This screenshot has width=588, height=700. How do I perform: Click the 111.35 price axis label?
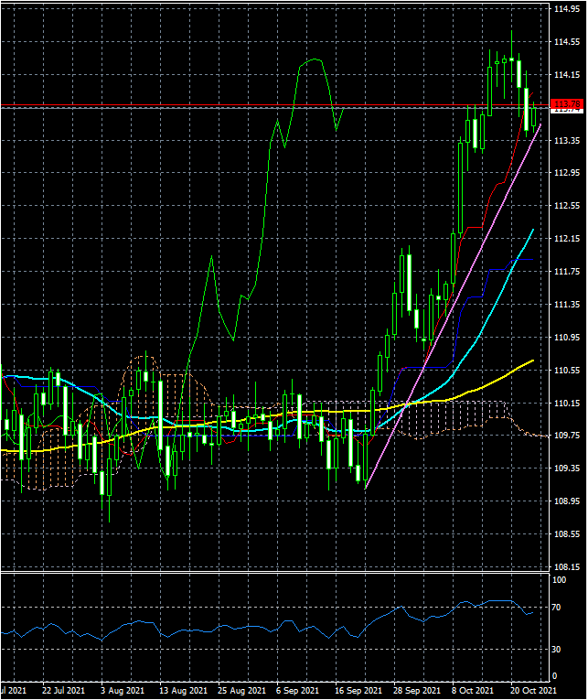[567, 305]
